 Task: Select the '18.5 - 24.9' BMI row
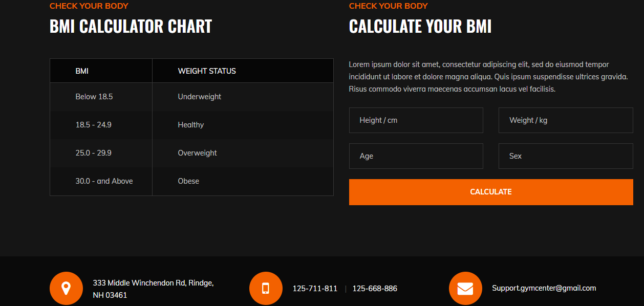(x=94, y=125)
